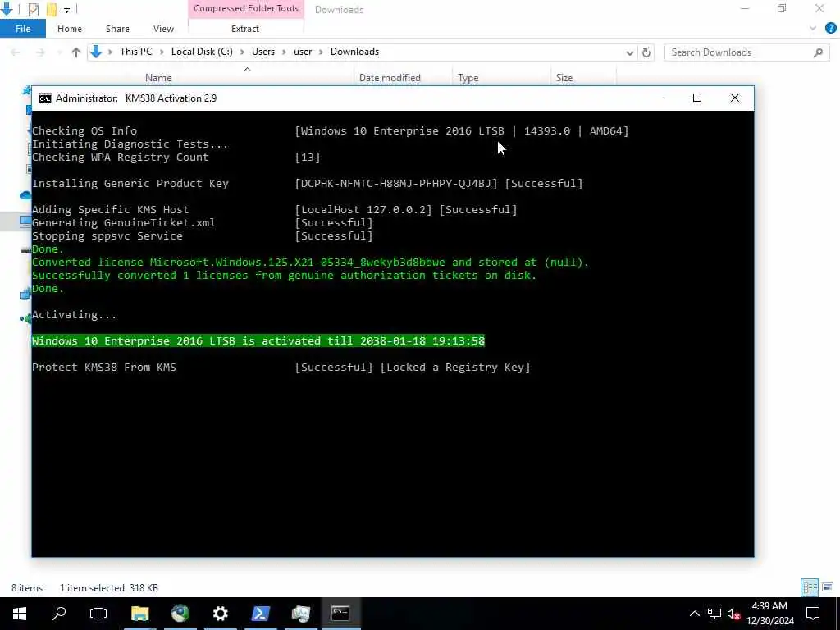Open the File menu in Explorer

22,29
